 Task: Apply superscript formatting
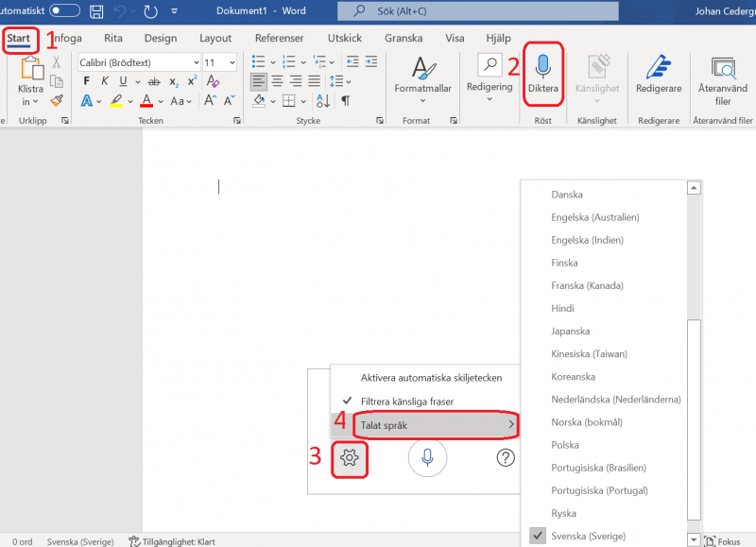pos(192,81)
